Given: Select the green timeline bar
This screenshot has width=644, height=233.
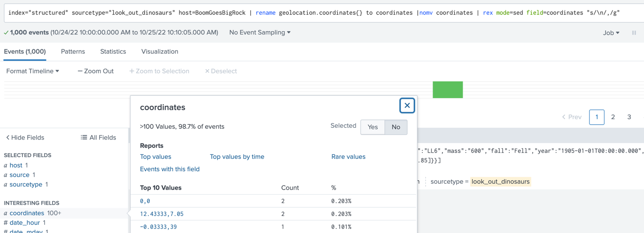Looking at the screenshot, I should click(x=448, y=90).
